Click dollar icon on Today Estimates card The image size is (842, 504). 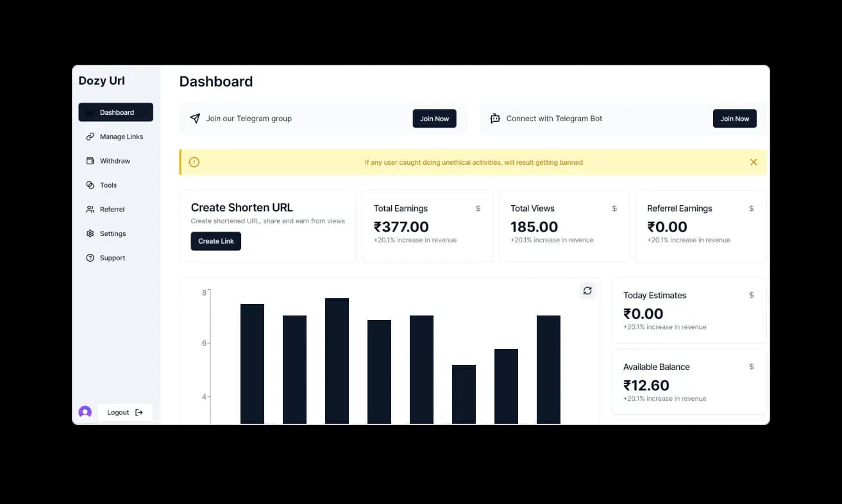tap(752, 295)
